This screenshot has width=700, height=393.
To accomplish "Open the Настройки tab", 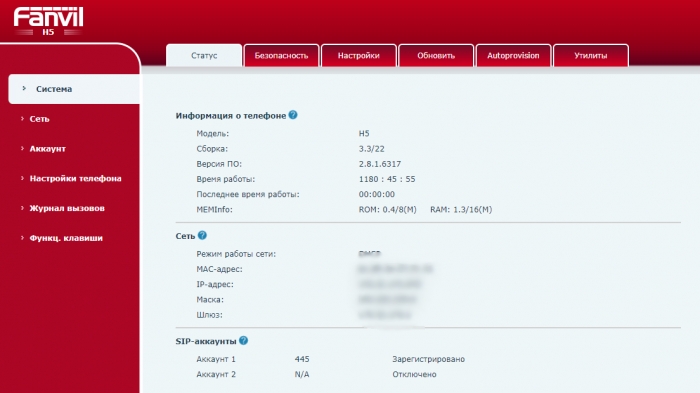I will pos(358,55).
